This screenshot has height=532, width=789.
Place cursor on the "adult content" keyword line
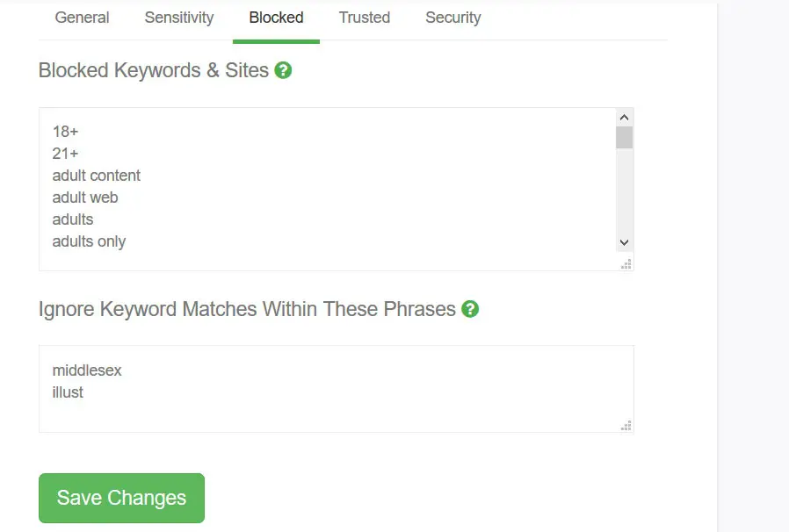[x=97, y=176]
